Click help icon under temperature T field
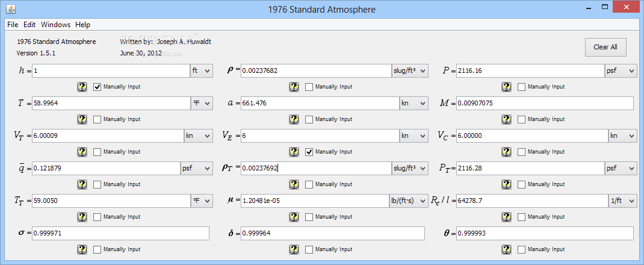Viewport: 644px width, 265px height. point(82,119)
